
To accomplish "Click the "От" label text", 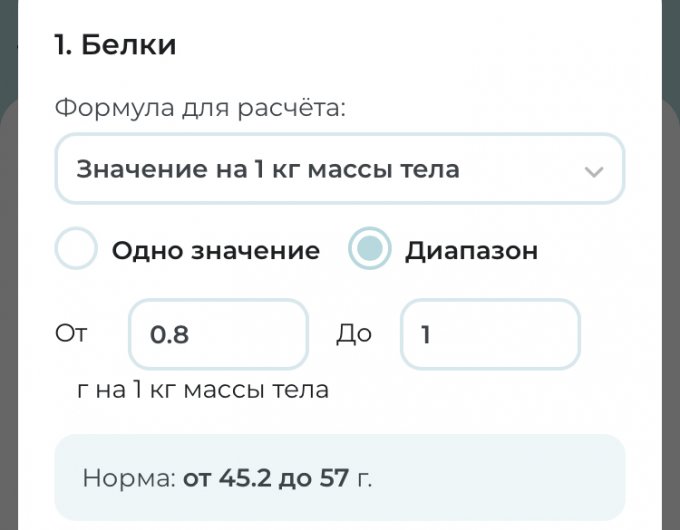I will coord(71,333).
